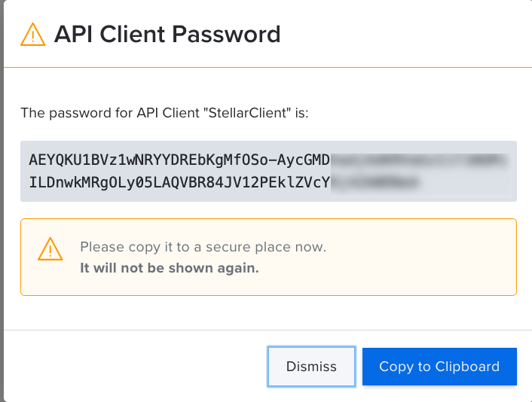Click the "Please copy it to a secure place now" text
Viewport: 532px width, 402px height.
[203, 247]
